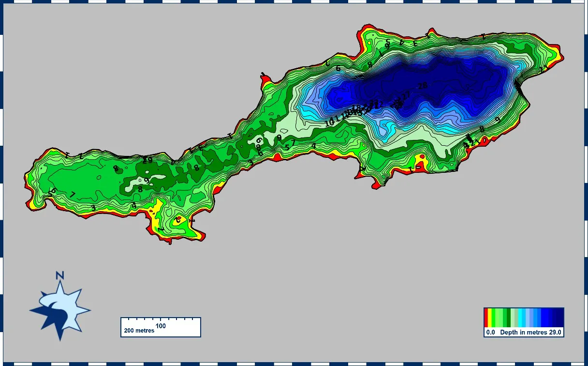
Task: Pick the yellow swatch in the depth legend
Action: (490, 318)
